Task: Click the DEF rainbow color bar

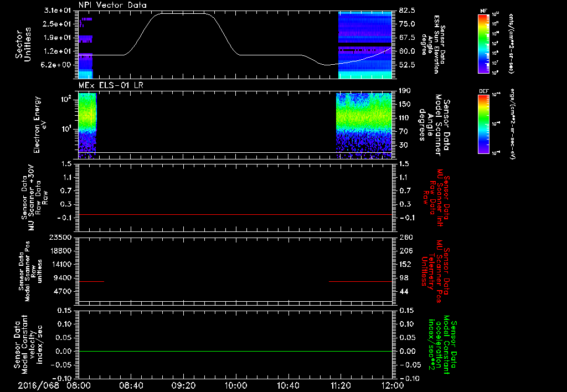Action: pyautogui.click(x=484, y=124)
